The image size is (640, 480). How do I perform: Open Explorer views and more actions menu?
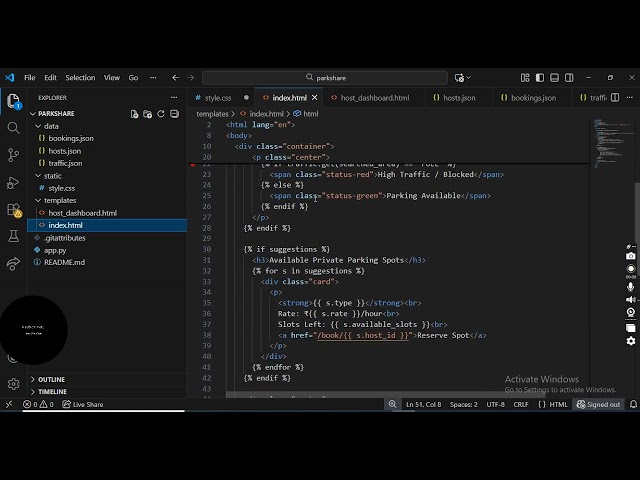(x=174, y=98)
